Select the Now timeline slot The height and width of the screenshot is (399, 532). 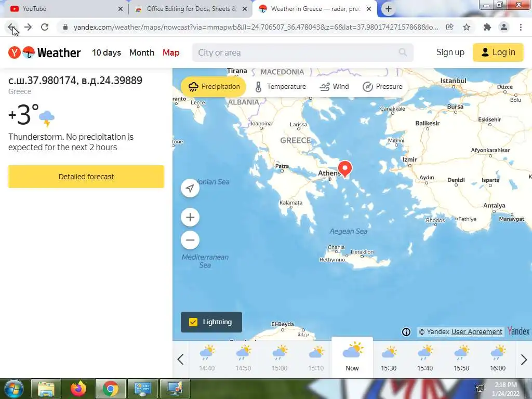352,357
